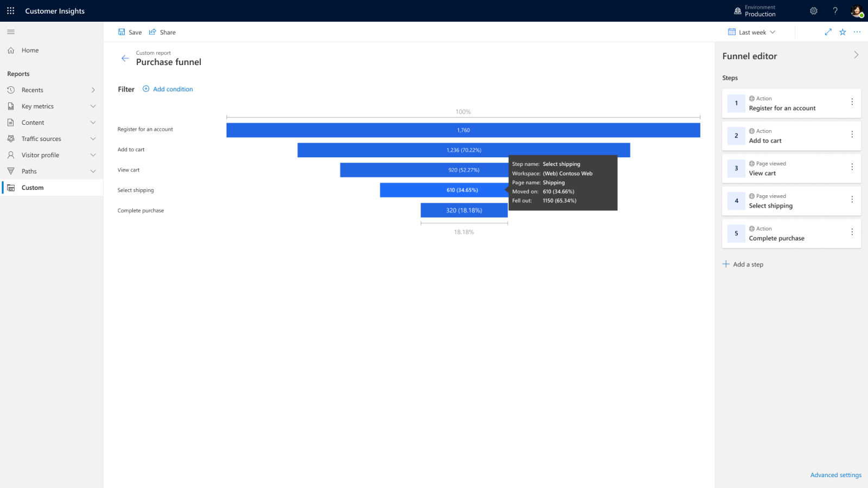Click the 1,236 (70.22%) funnel bar
Image resolution: width=868 pixels, height=488 pixels.
464,150
